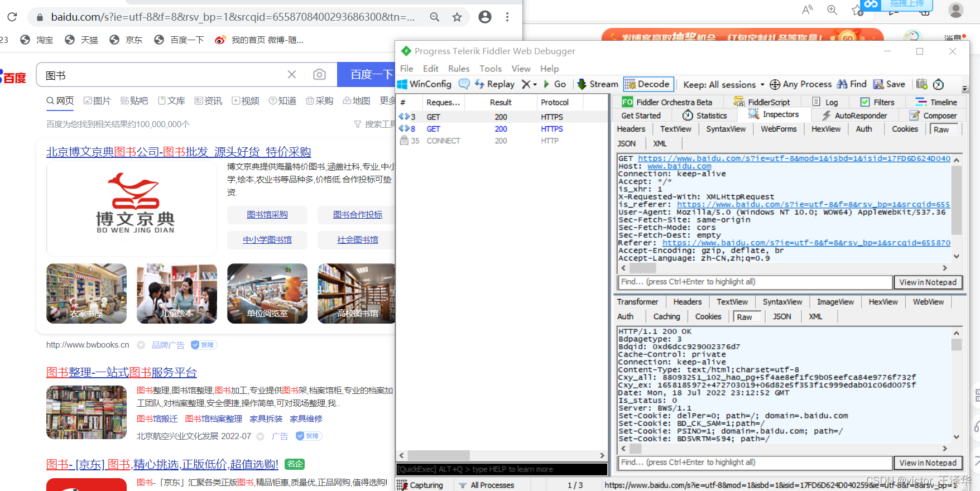Click All Processes filter in status bar

487,485
